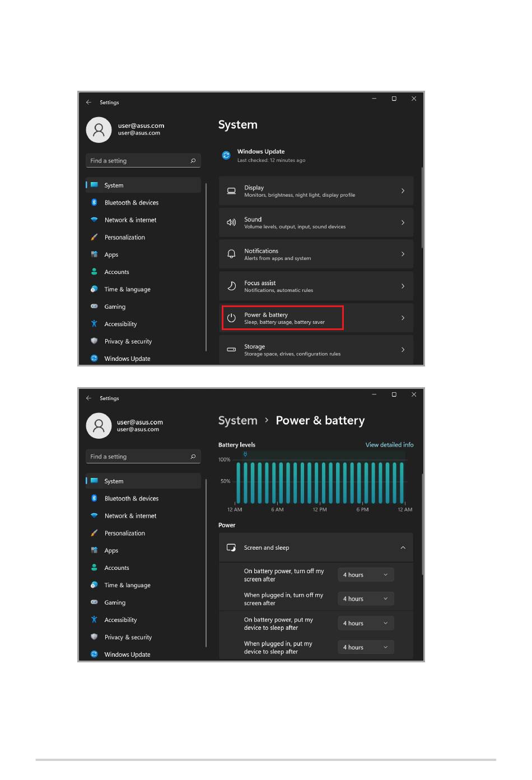Click the Screen and sleep icon
Screen dimensions: 532x780
click(x=231, y=547)
